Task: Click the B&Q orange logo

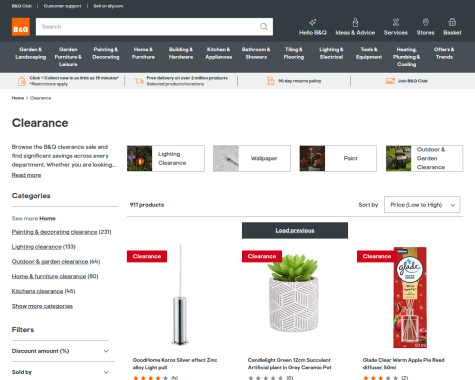Action: (21, 27)
